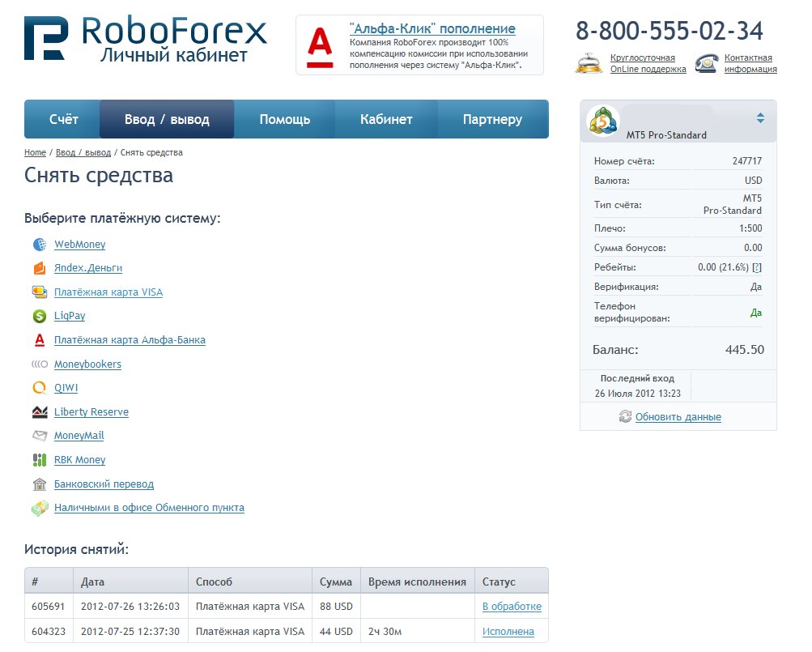Click the account number 247717
The width and height of the screenshot is (812, 652).
[746, 160]
